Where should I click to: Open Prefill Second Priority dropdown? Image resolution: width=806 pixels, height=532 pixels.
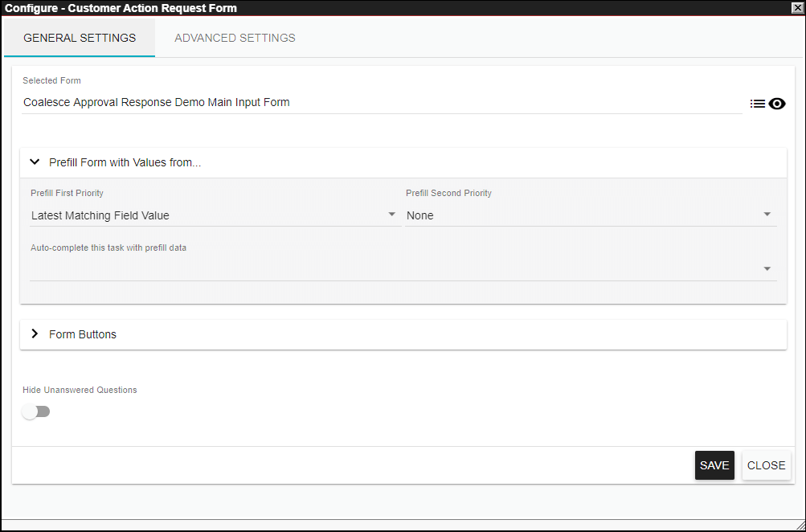tap(591, 215)
